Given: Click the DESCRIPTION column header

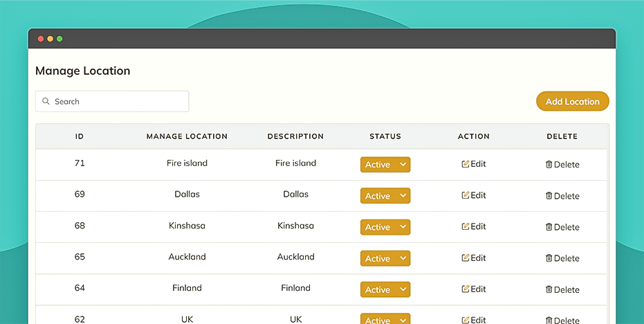Looking at the screenshot, I should 295,136.
